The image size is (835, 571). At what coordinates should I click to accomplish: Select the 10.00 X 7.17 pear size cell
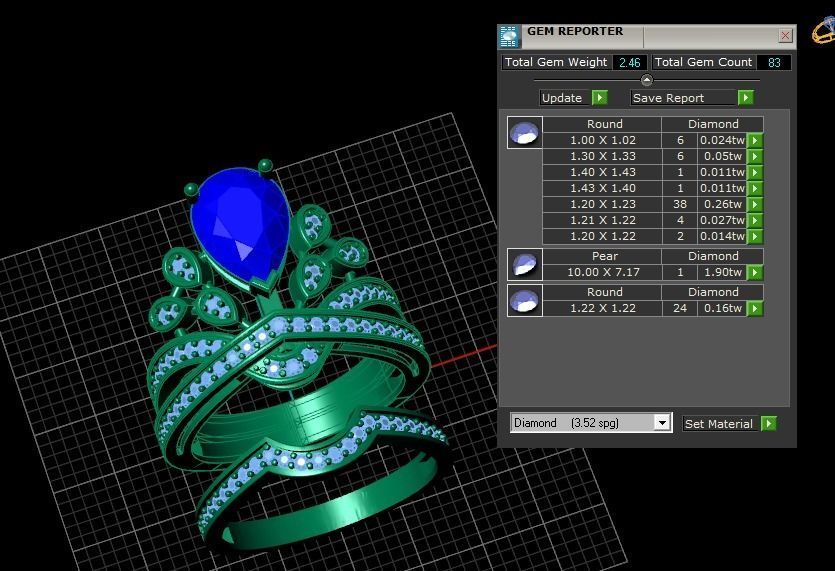coord(602,272)
